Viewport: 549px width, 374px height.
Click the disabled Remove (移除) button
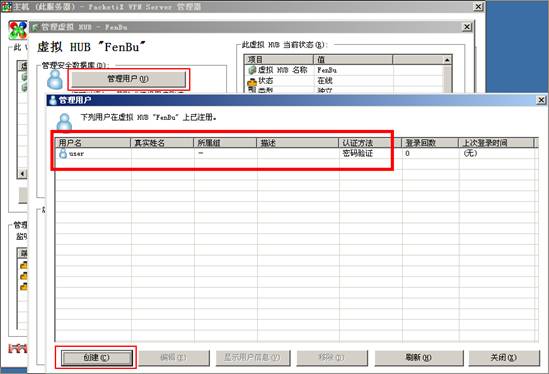coord(332,358)
